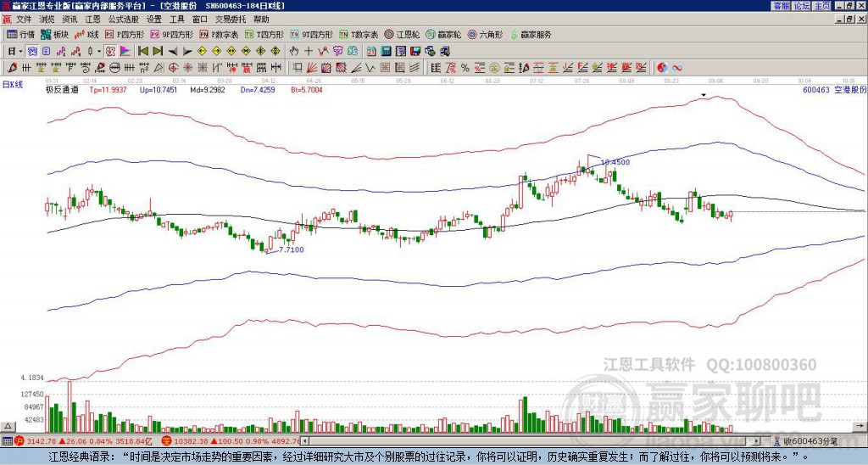Expand volume panel using the triangle button
The width and height of the screenshot is (868, 465).
click(8, 426)
